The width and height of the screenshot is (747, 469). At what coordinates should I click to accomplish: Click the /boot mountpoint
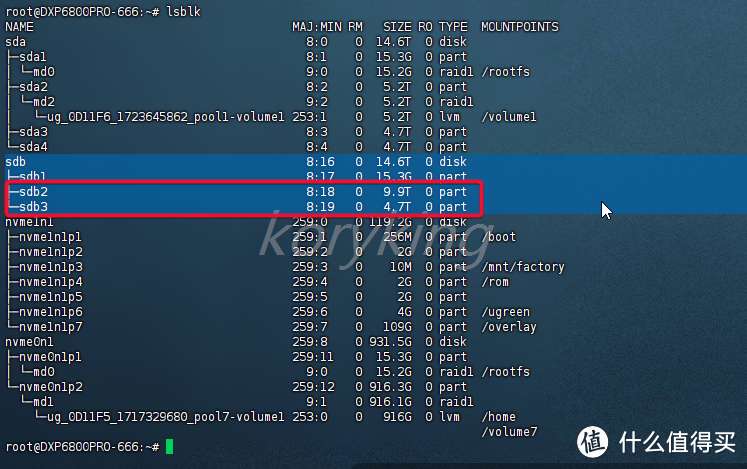coord(498,237)
